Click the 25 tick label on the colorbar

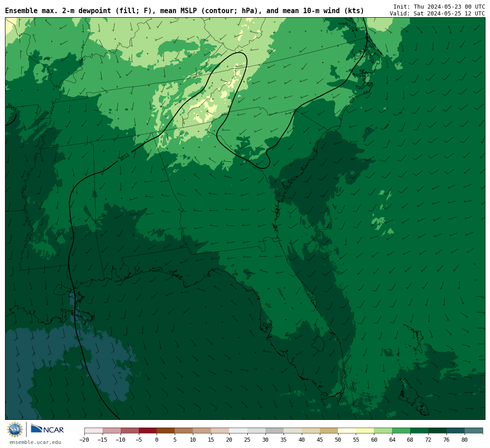[247, 440]
